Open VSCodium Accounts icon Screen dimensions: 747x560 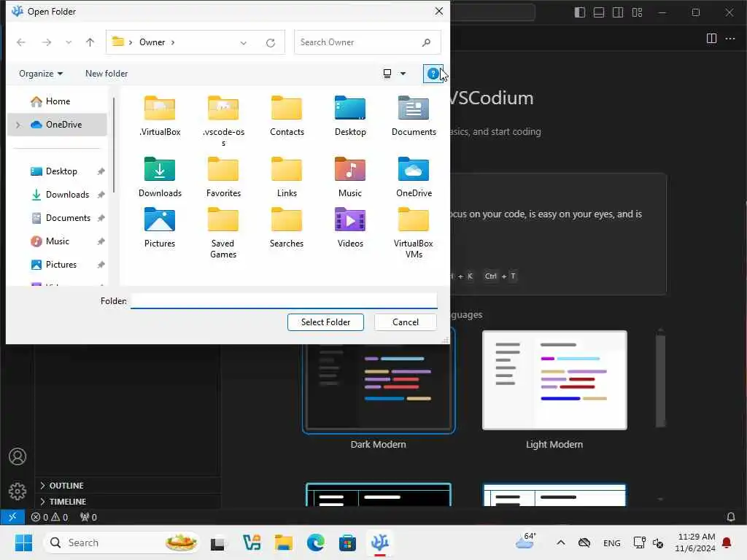(18, 456)
